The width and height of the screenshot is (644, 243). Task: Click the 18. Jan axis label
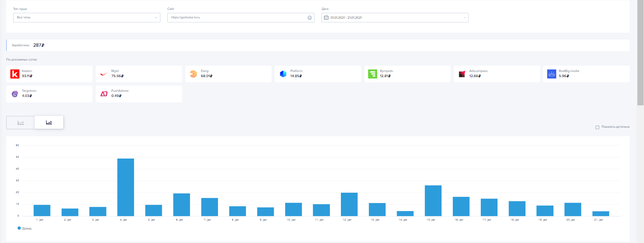(515, 220)
